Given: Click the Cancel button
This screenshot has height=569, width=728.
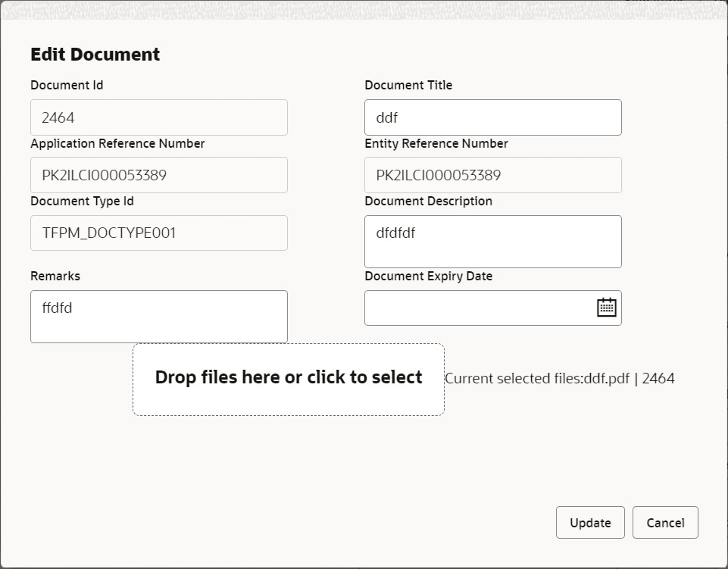Looking at the screenshot, I should 665,522.
